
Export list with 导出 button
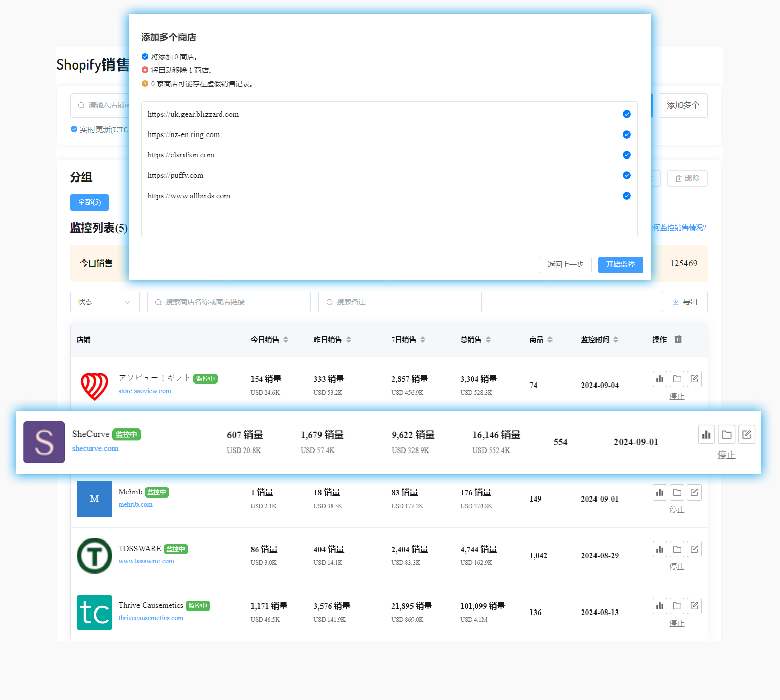pos(685,302)
